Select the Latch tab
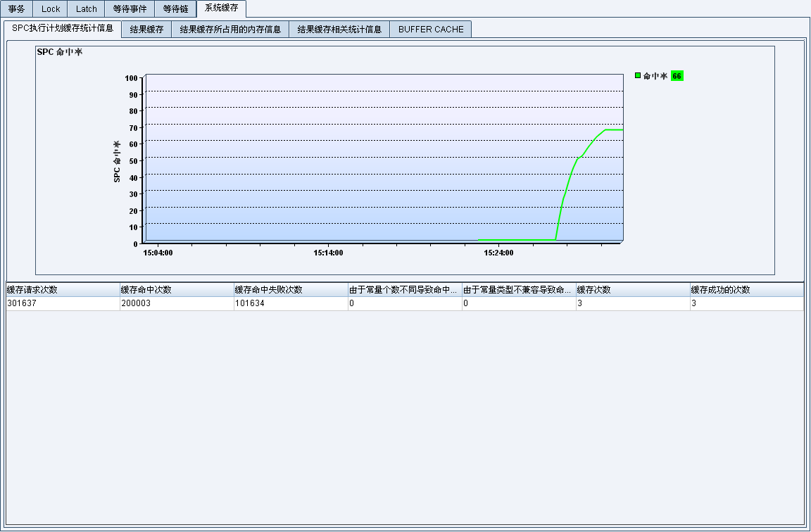The height and width of the screenshot is (532, 811). (87, 9)
